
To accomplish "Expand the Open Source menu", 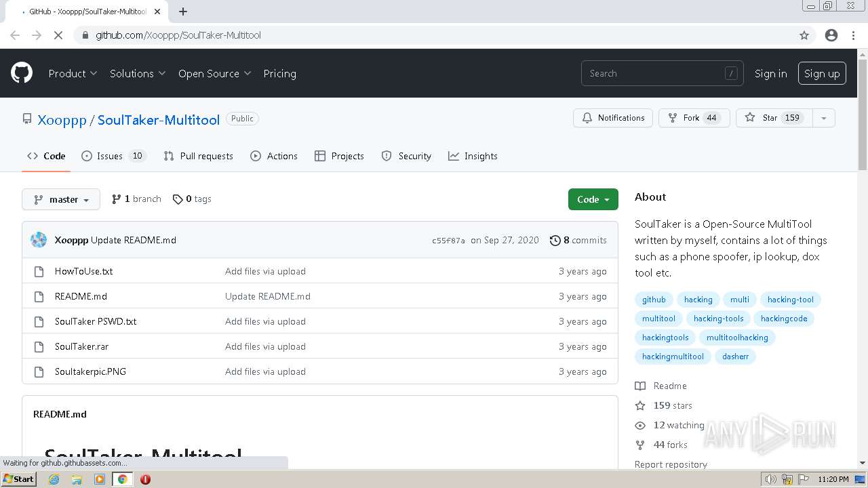I will click(x=215, y=73).
